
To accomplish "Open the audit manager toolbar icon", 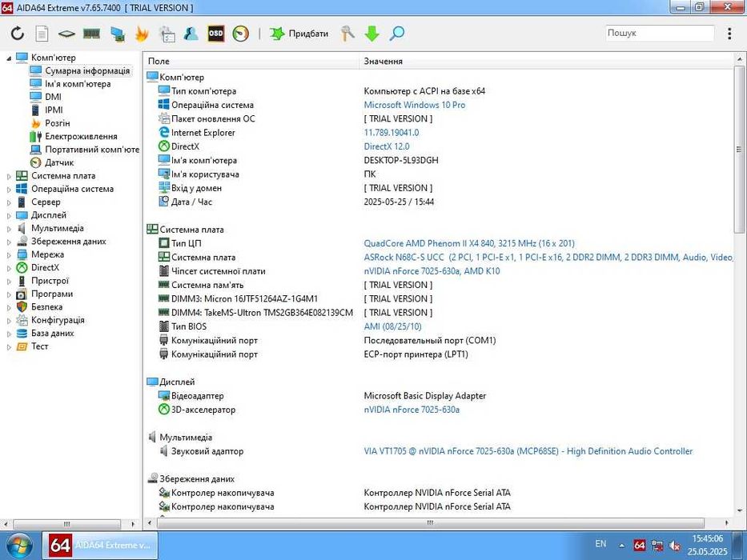I will [x=167, y=34].
